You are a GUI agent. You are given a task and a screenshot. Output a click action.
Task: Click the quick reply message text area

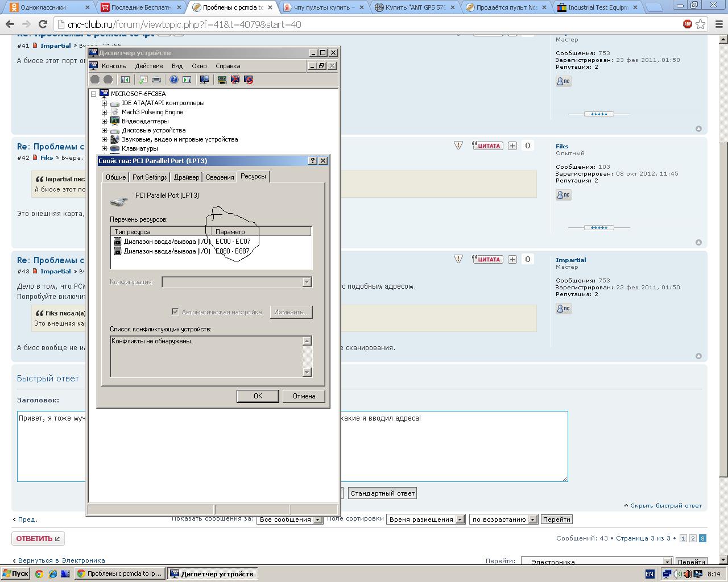pyautogui.click(x=292, y=446)
